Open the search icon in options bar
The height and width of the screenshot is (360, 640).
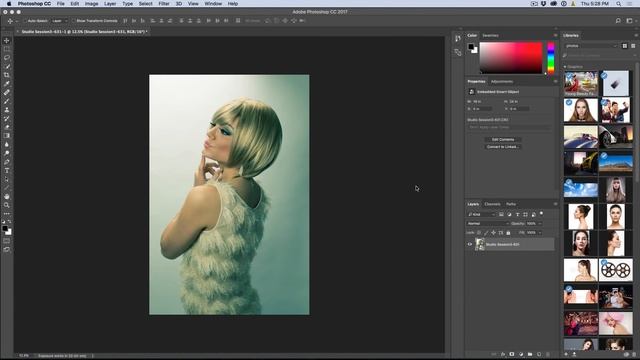coord(618,21)
